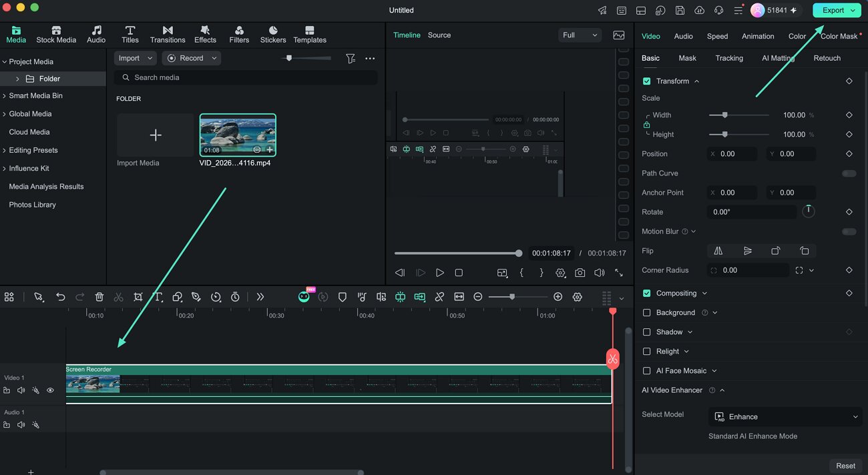The height and width of the screenshot is (475, 868).
Task: Click the timeline zoom out minus icon
Action: point(478,297)
